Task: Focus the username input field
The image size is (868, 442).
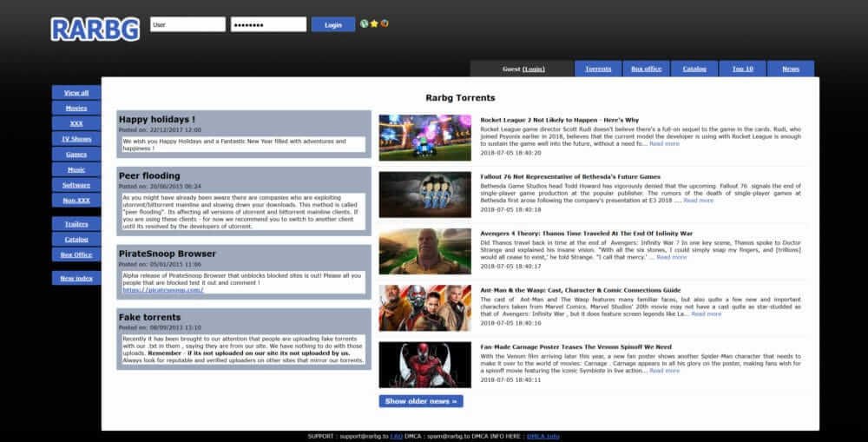Action: [x=187, y=24]
